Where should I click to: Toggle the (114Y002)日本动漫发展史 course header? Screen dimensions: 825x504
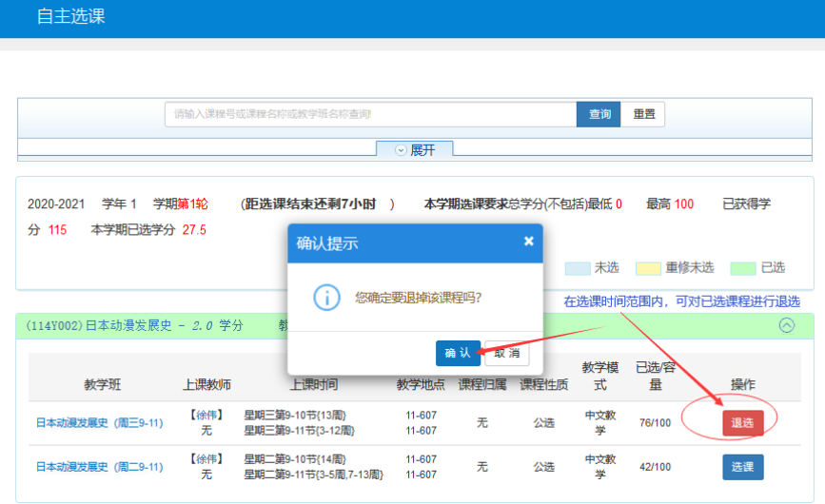tap(131, 325)
